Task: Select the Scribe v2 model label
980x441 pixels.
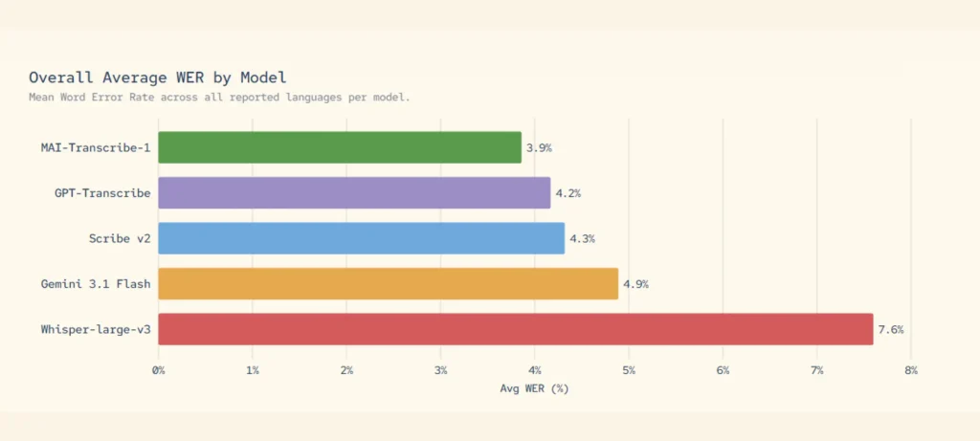Action: pyautogui.click(x=119, y=238)
